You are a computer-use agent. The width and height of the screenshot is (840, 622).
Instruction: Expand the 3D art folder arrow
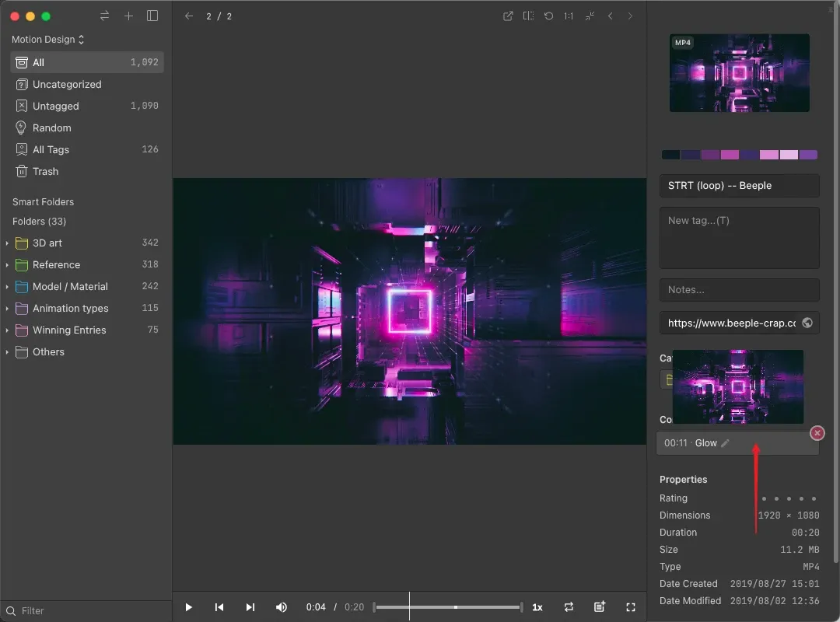click(x=7, y=243)
